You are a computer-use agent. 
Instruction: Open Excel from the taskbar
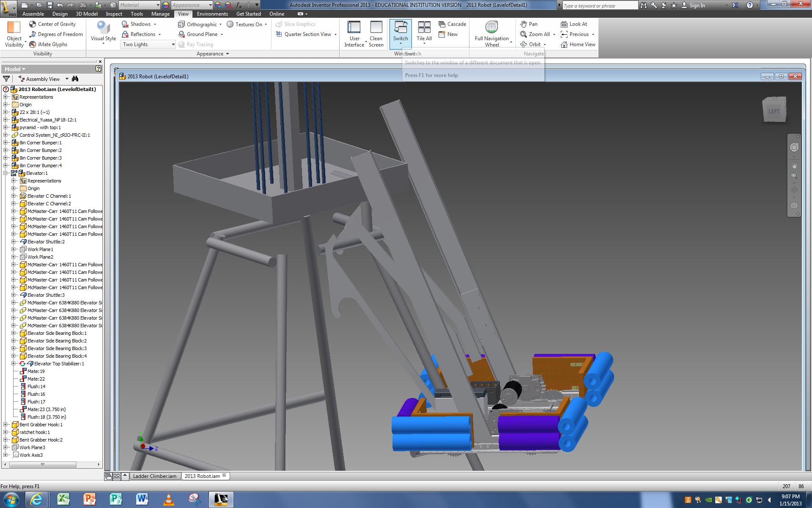click(63, 500)
